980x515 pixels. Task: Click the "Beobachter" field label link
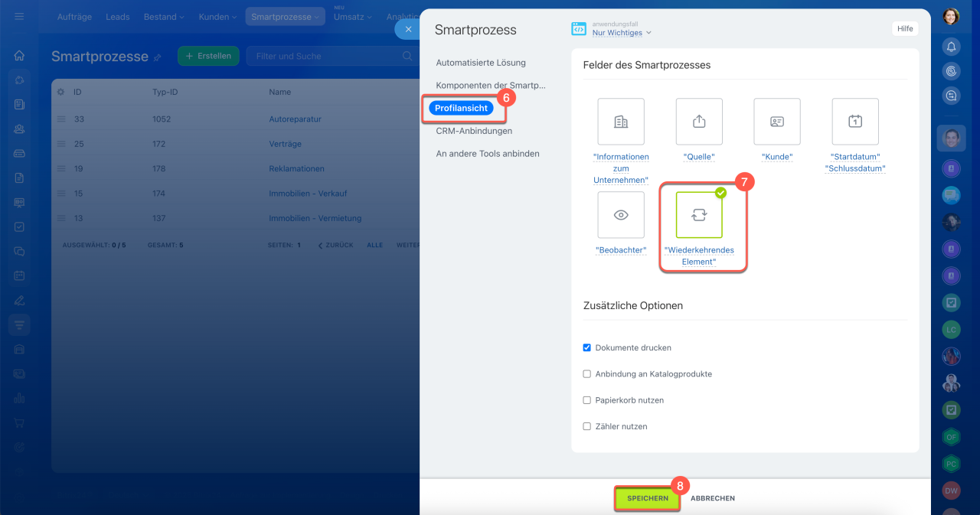621,250
